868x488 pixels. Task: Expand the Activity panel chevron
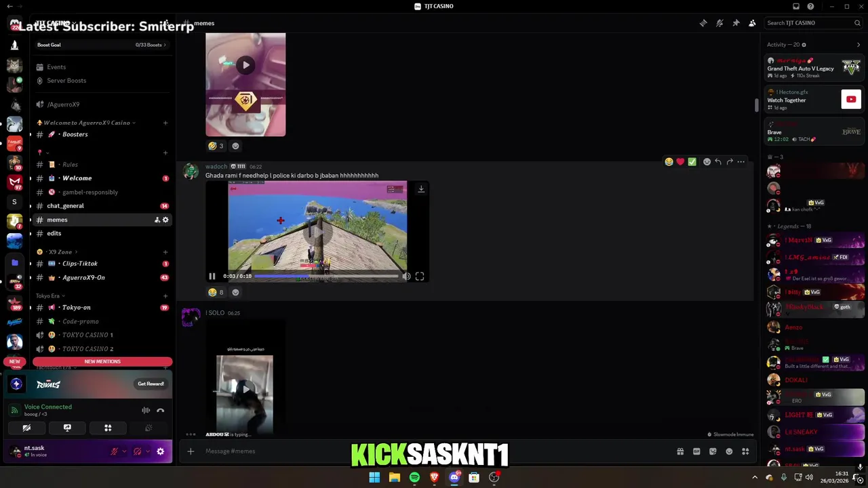859,45
